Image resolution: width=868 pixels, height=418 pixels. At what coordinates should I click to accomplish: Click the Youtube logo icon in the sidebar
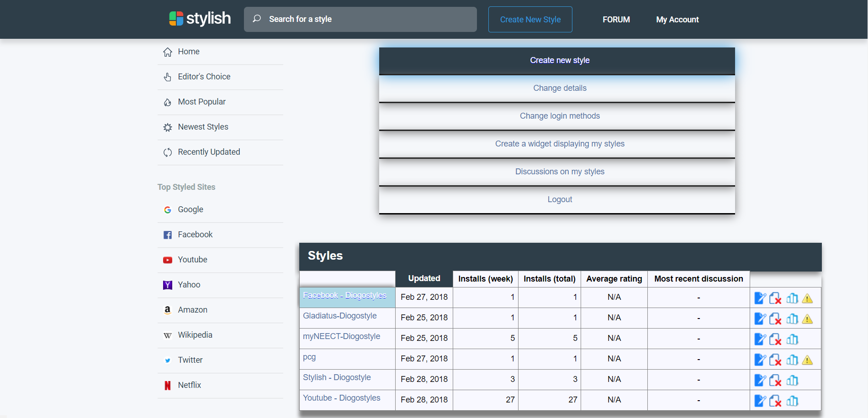pos(168,260)
